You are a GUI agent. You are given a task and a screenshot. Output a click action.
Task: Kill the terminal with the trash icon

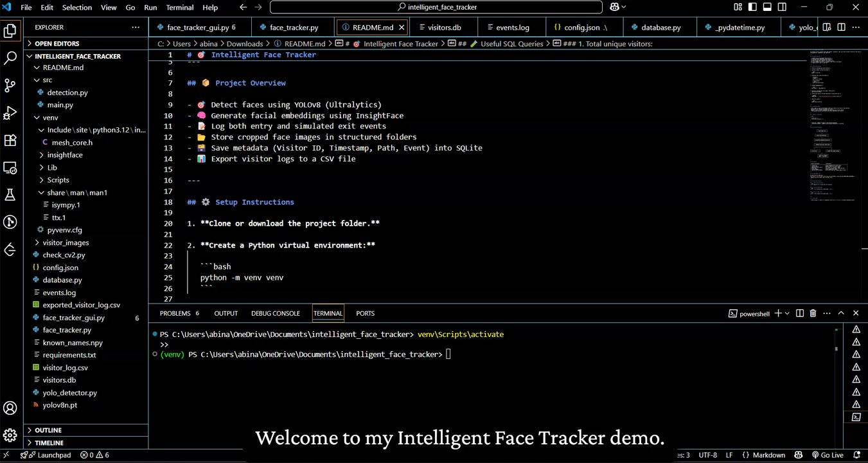coord(813,313)
